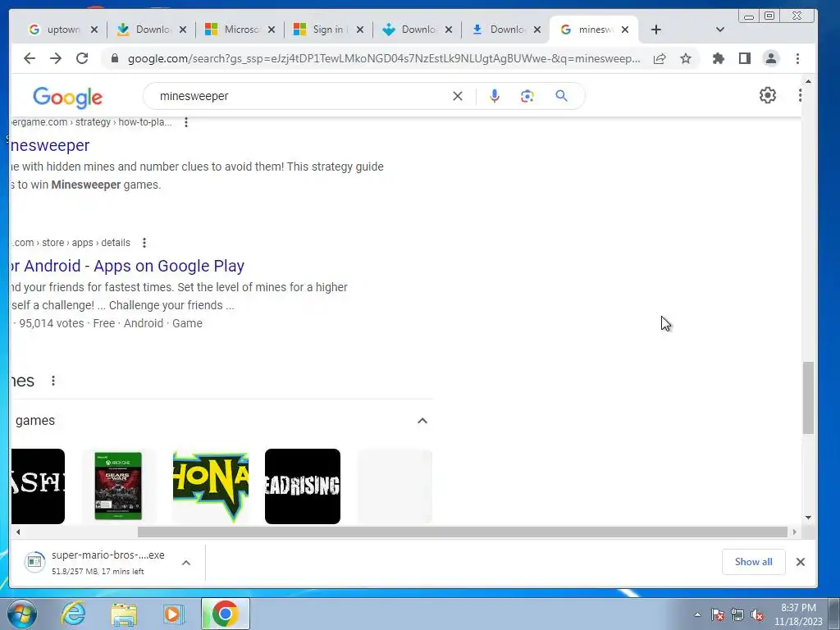840x630 pixels.
Task: Start voice search with the microphone
Action: 495,96
